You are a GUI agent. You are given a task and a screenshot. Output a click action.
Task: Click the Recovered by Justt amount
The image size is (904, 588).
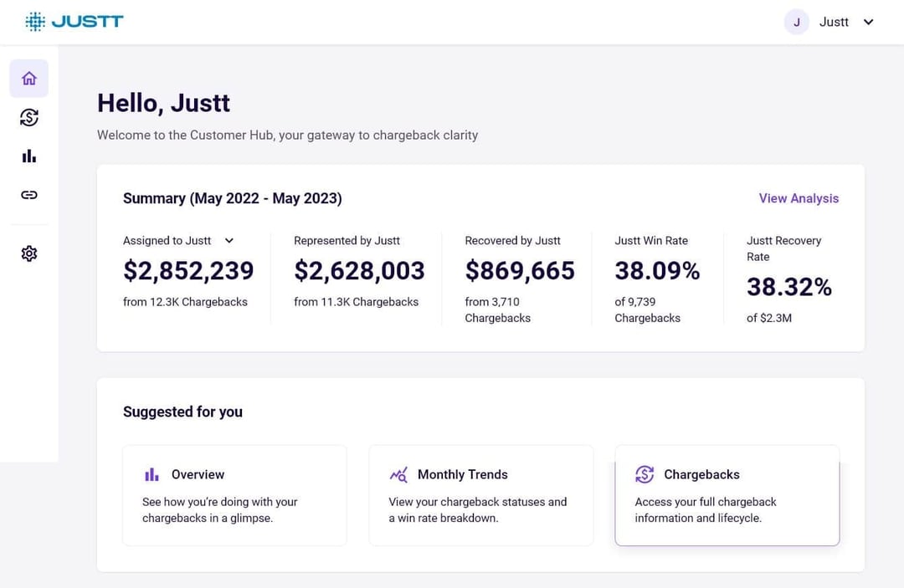521,270
